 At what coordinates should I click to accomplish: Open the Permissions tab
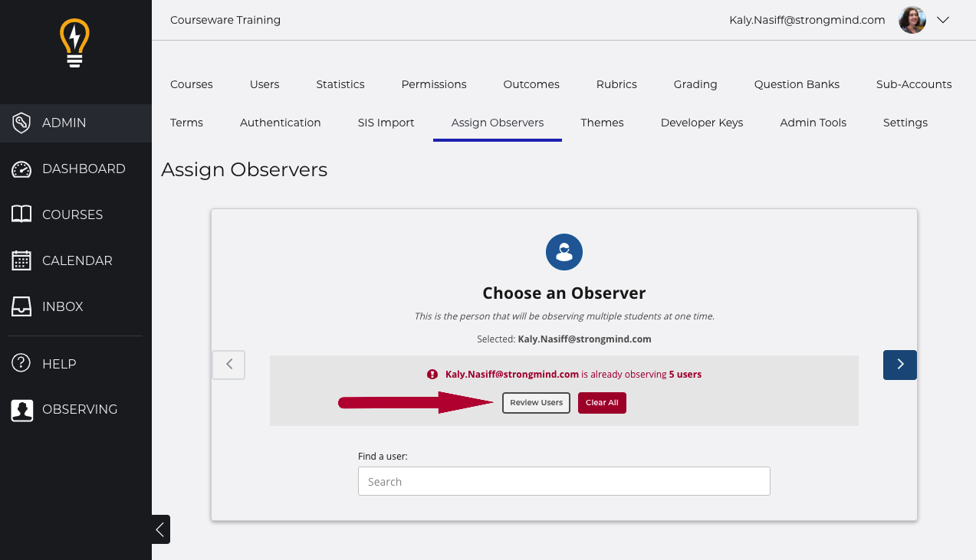point(434,84)
